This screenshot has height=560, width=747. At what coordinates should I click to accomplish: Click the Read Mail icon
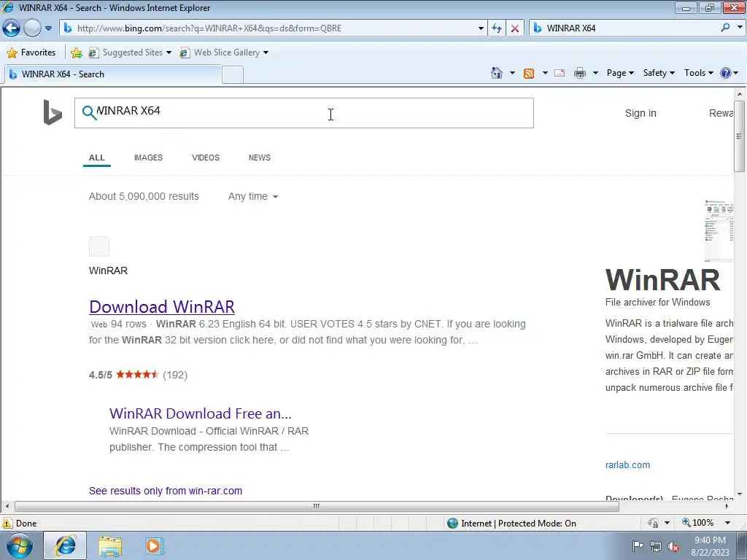[560, 74]
